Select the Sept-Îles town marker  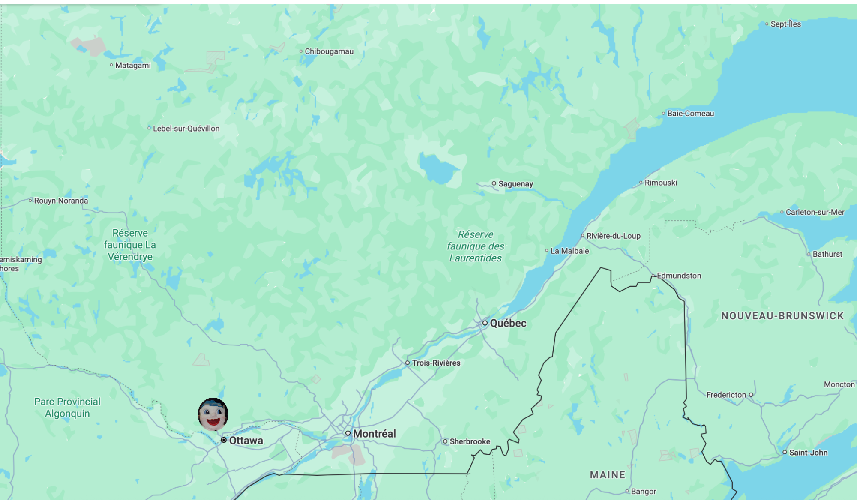click(767, 24)
